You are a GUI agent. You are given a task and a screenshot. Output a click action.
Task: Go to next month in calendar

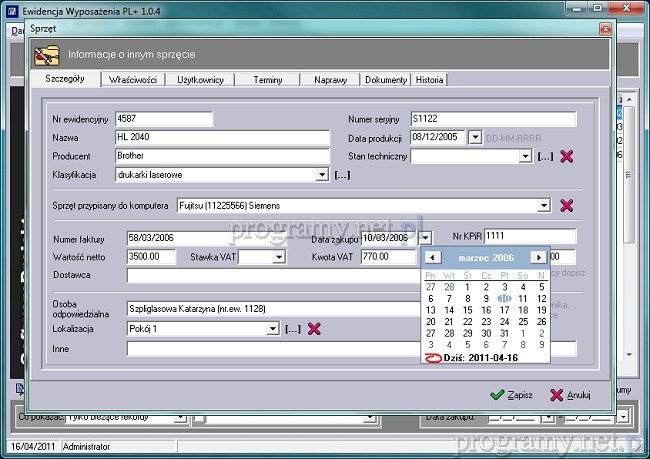tap(538, 257)
